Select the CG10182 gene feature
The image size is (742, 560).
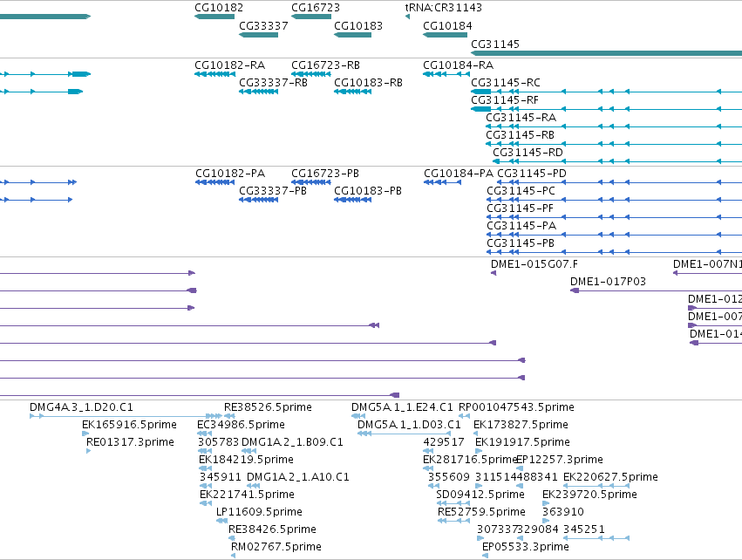point(214,17)
